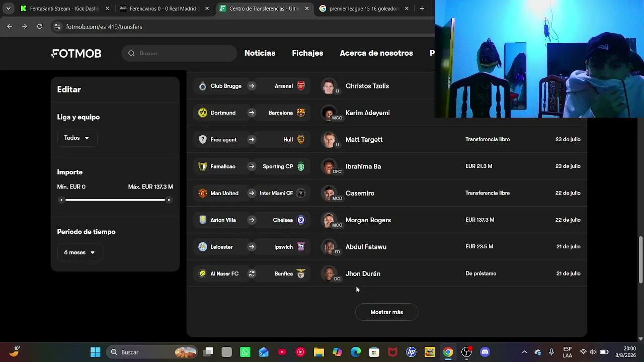Click the Barcelona crest icon
The image size is (644, 362).
[x=301, y=113]
